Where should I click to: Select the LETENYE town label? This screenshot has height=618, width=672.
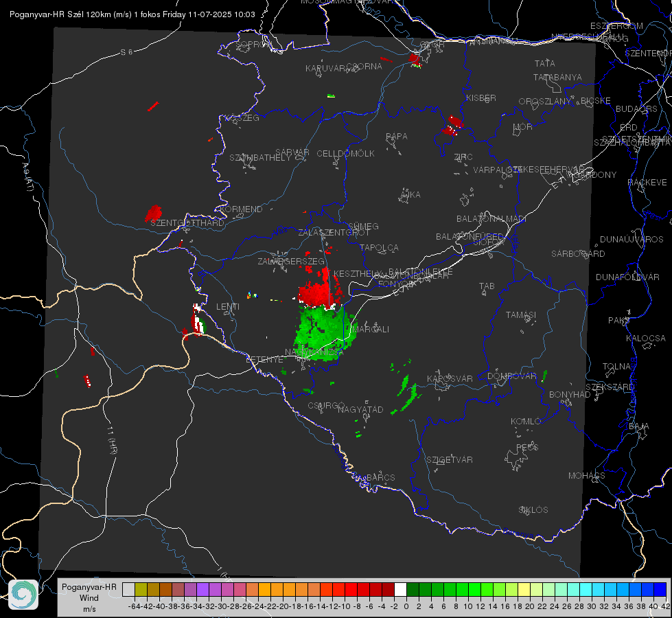264,359
